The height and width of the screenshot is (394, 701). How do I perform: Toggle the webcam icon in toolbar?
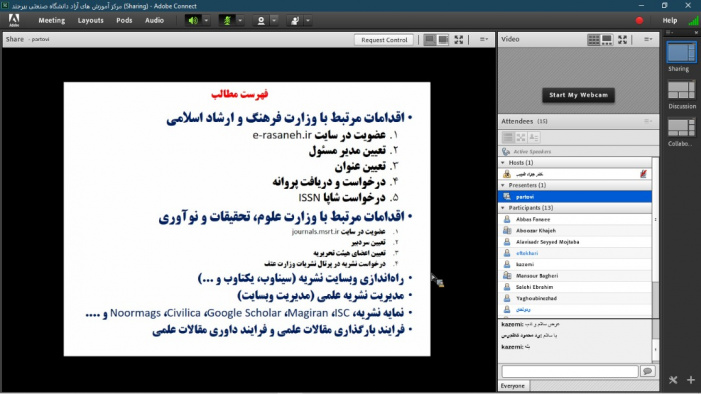[x=261, y=21]
